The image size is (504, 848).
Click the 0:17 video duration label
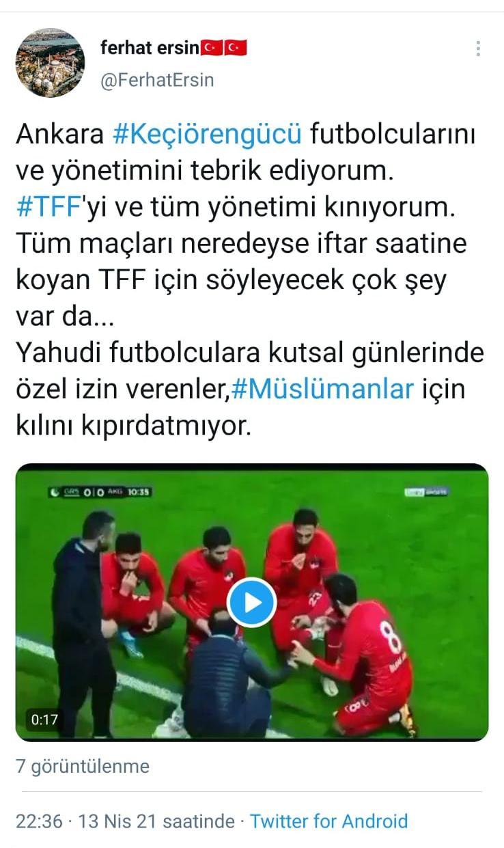44,720
